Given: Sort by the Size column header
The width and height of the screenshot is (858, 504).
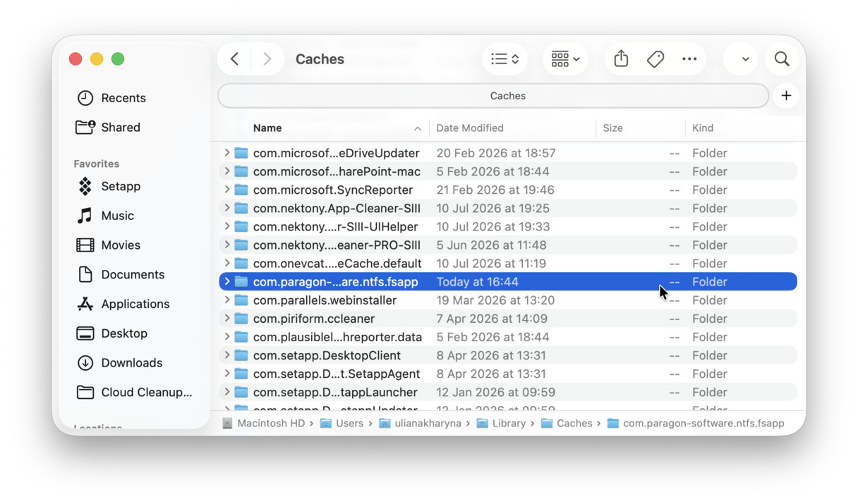Looking at the screenshot, I should click(613, 128).
